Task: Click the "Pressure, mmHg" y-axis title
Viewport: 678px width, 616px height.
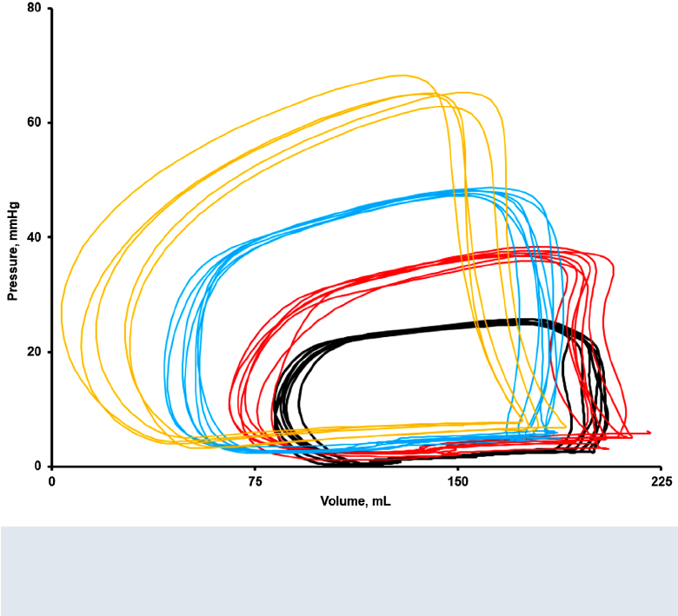Action: pyautogui.click(x=13, y=251)
